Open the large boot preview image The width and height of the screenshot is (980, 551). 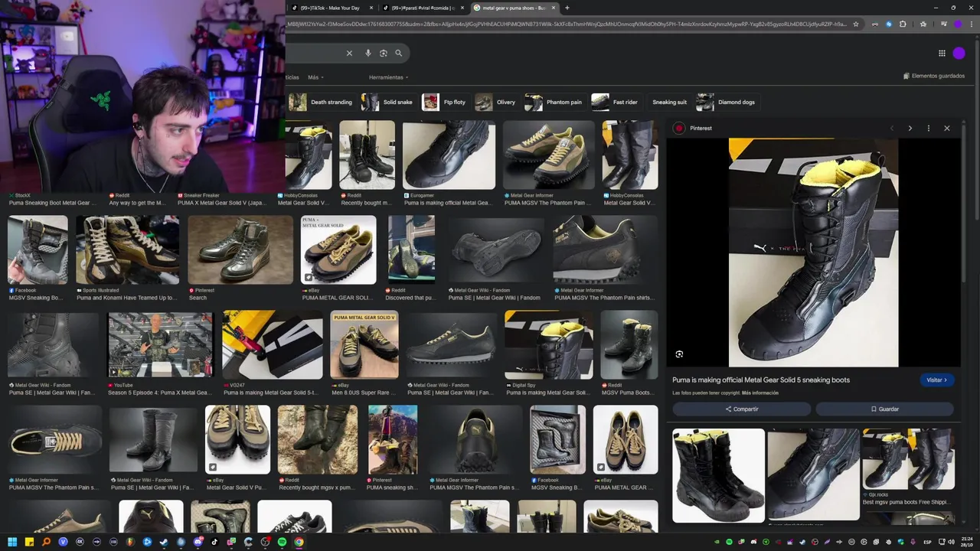pos(813,253)
